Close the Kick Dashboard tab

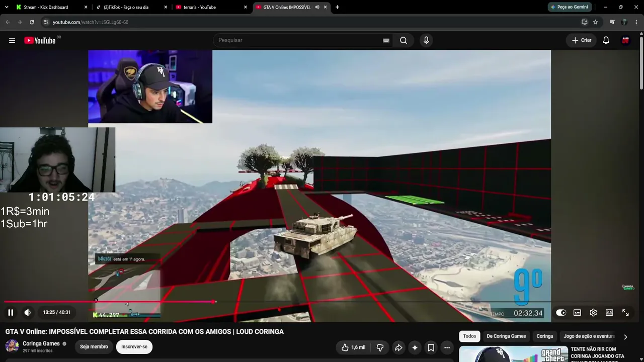[86, 8]
